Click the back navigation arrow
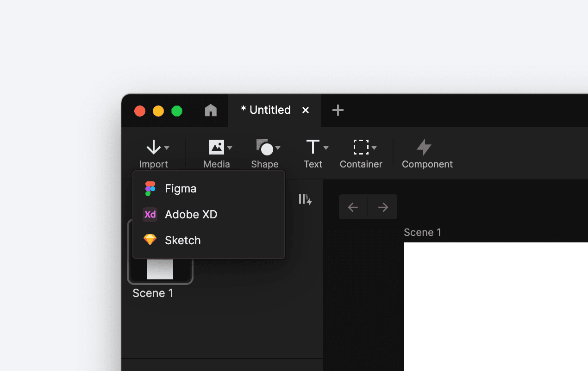 point(353,207)
